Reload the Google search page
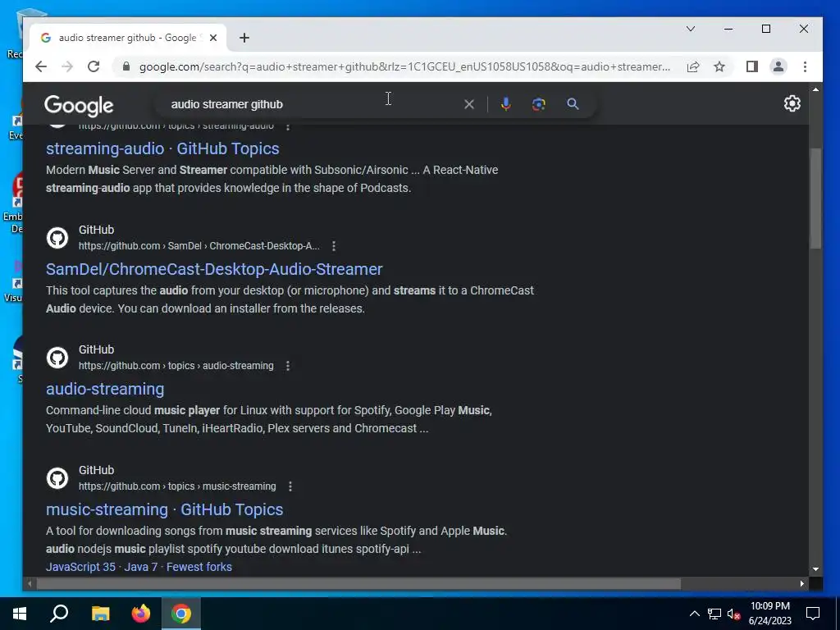 94,66
